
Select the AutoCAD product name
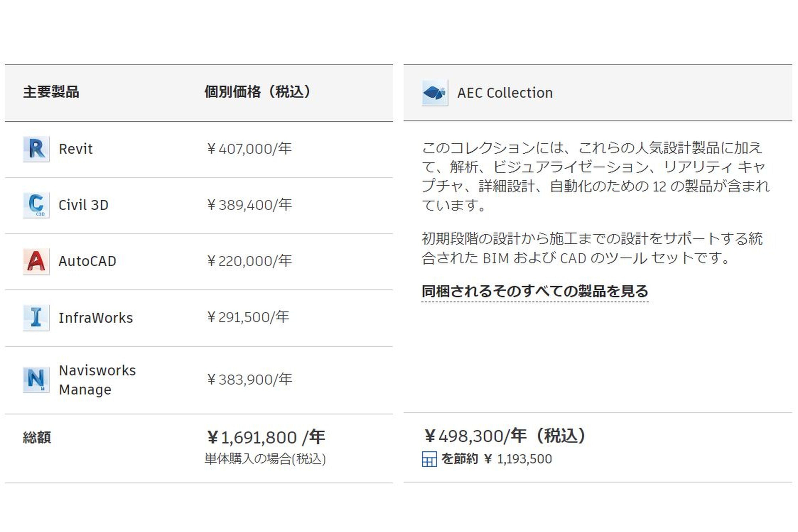pos(87,261)
